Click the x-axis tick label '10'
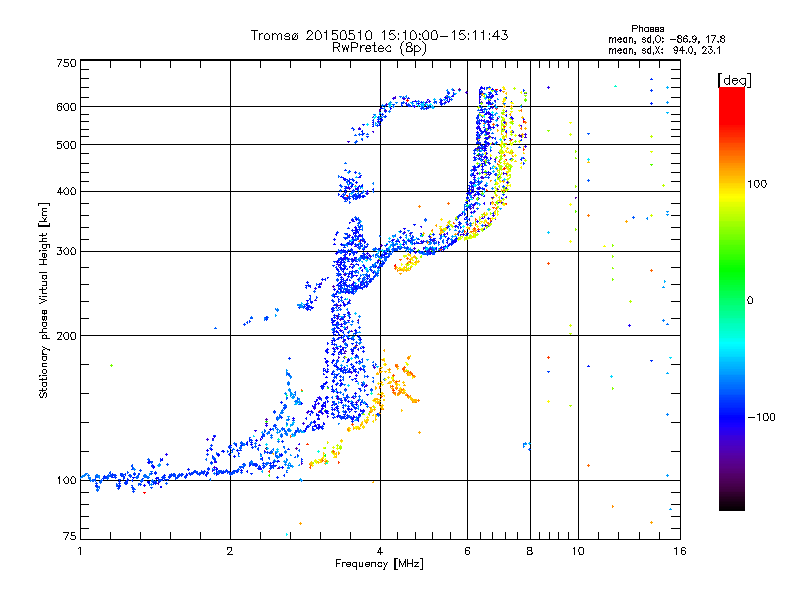This screenshot has width=800, height=600. (x=578, y=551)
